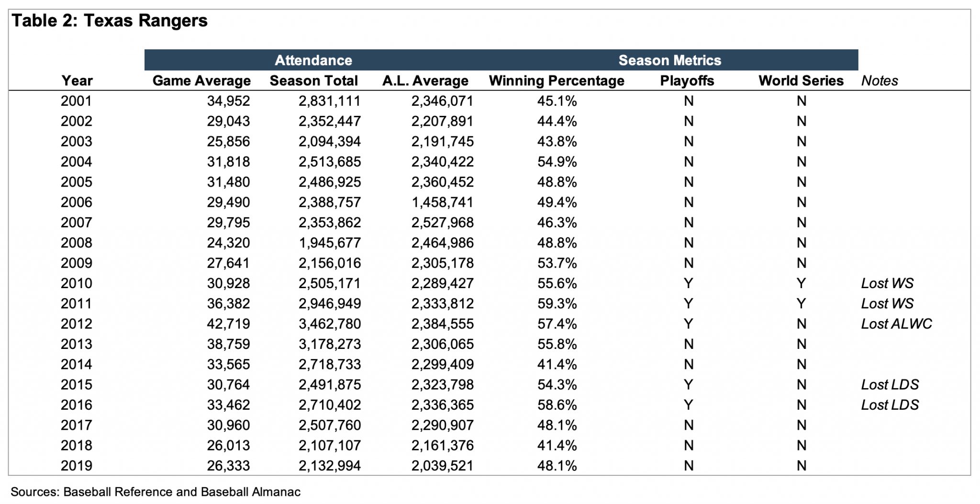Select the Year column header
This screenshot has height=504, width=980.
click(77, 81)
